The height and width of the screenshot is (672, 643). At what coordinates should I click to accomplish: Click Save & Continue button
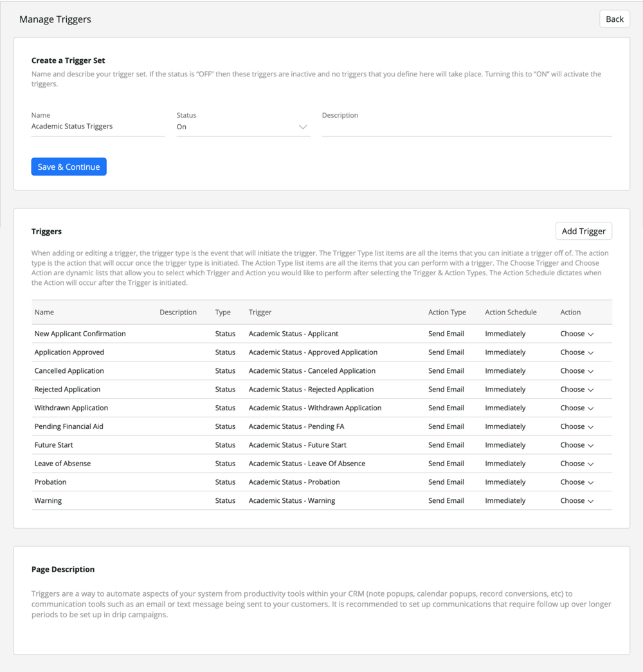tap(69, 167)
